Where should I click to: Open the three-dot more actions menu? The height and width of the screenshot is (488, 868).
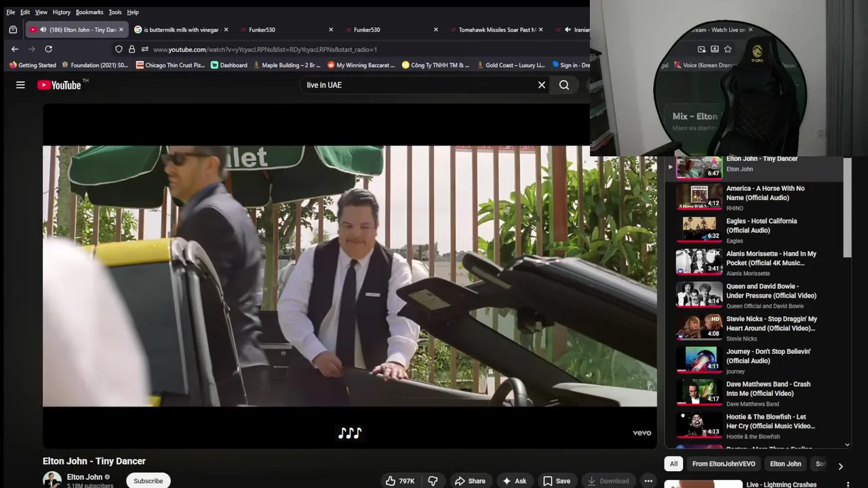(x=648, y=481)
